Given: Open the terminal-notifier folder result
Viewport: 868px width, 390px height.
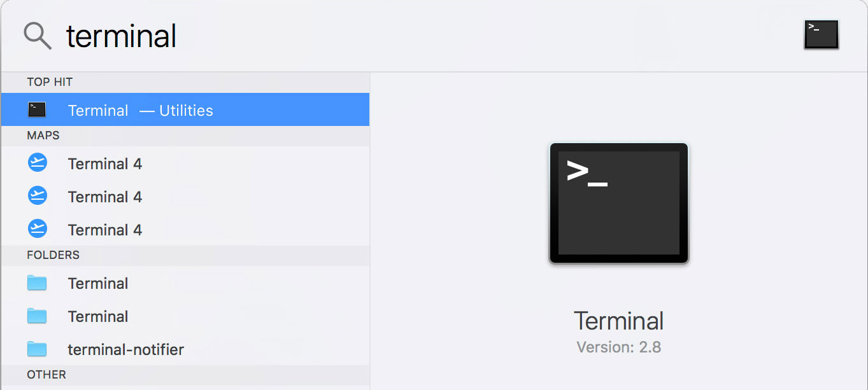Looking at the screenshot, I should pyautogui.click(x=125, y=349).
